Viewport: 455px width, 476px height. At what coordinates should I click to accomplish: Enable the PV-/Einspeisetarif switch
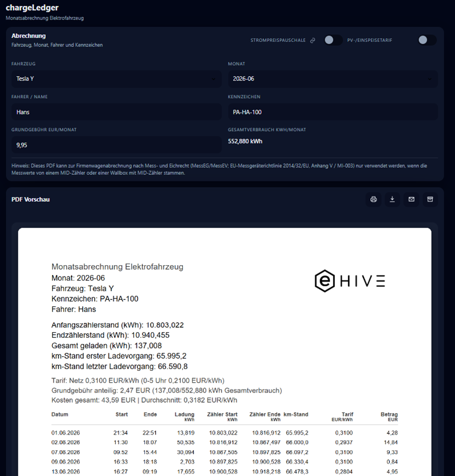(427, 40)
